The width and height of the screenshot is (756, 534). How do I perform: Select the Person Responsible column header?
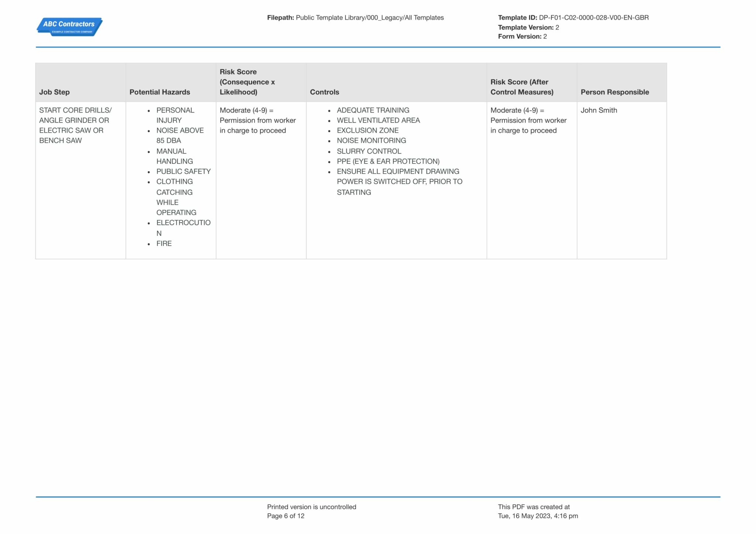(x=615, y=92)
